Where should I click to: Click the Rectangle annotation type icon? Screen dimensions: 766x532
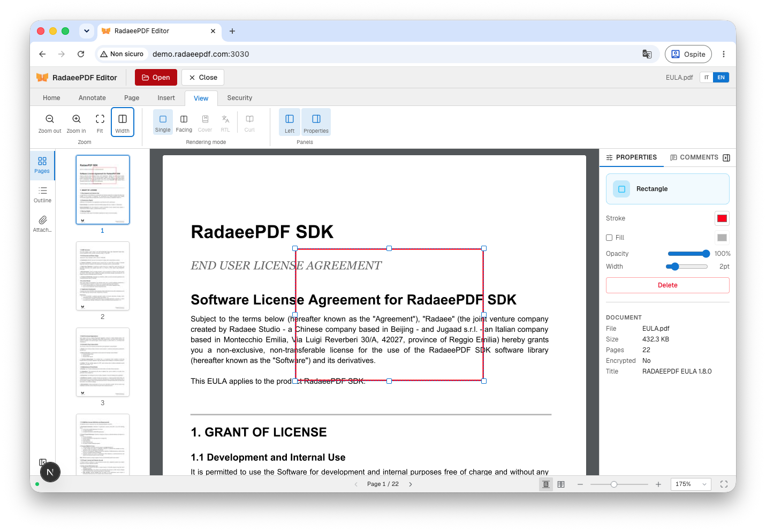pyautogui.click(x=621, y=189)
